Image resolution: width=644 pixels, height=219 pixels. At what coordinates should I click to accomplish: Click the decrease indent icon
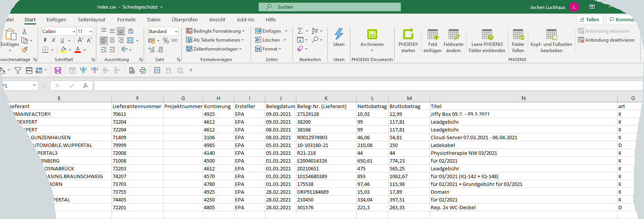pos(104,50)
